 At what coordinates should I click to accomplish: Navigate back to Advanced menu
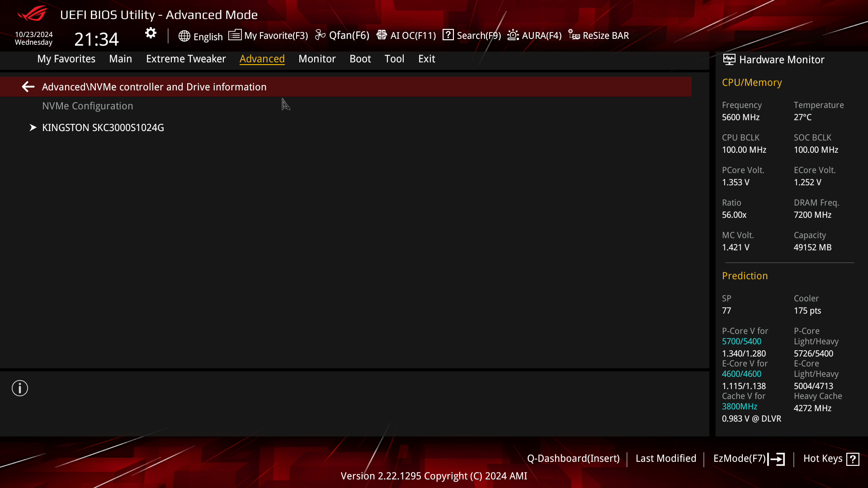[28, 86]
